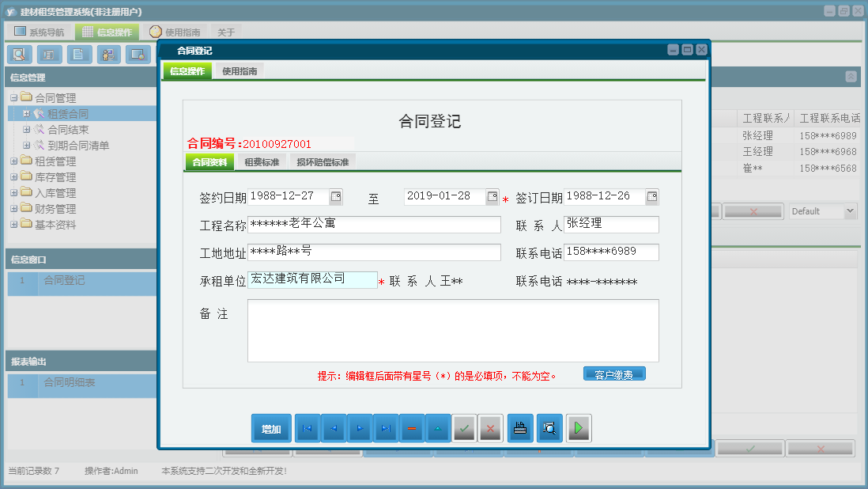Click the next record arrow icon
Image resolution: width=868 pixels, height=489 pixels.
click(360, 427)
